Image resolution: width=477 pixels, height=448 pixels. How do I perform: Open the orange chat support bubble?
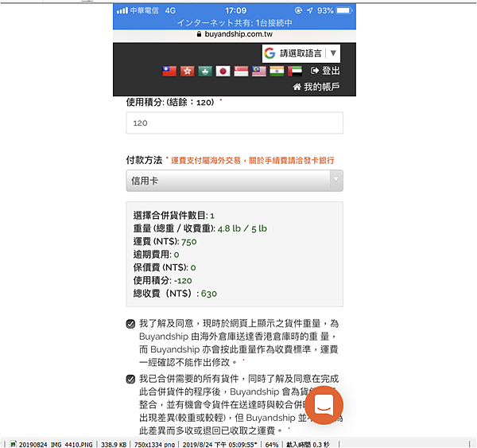(324, 405)
